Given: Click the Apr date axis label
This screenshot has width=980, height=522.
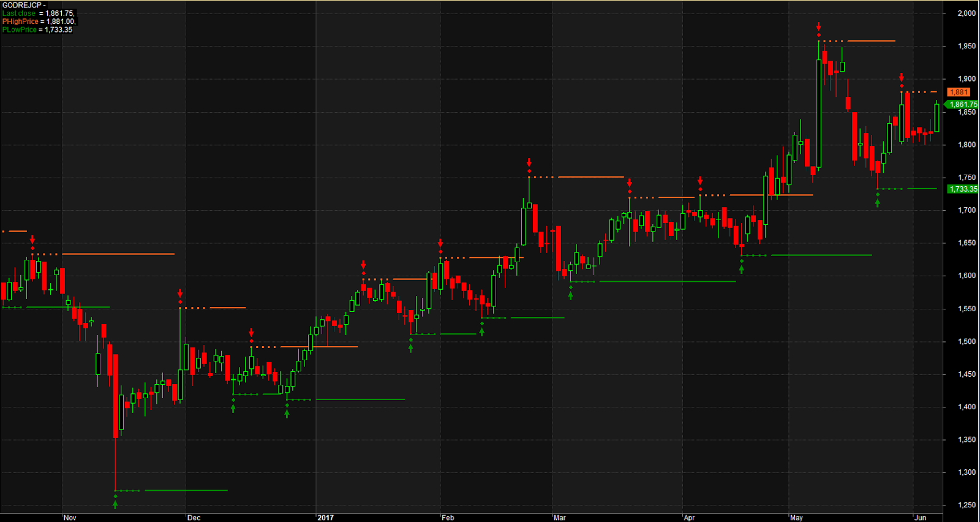Looking at the screenshot, I should point(689,518).
